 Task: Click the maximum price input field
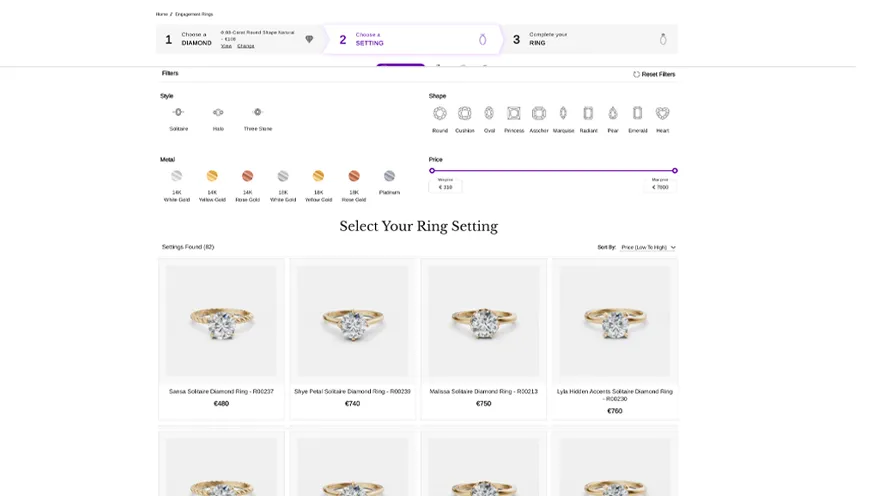pyautogui.click(x=660, y=185)
